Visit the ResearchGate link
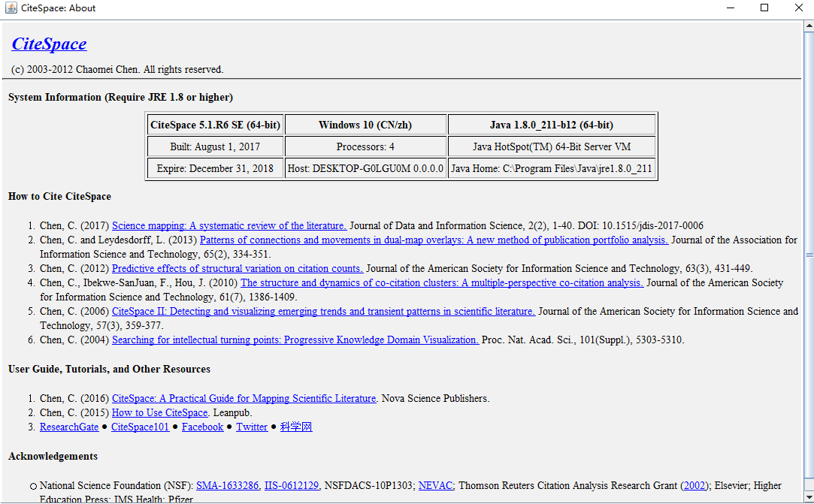The image size is (814, 504). [x=69, y=427]
